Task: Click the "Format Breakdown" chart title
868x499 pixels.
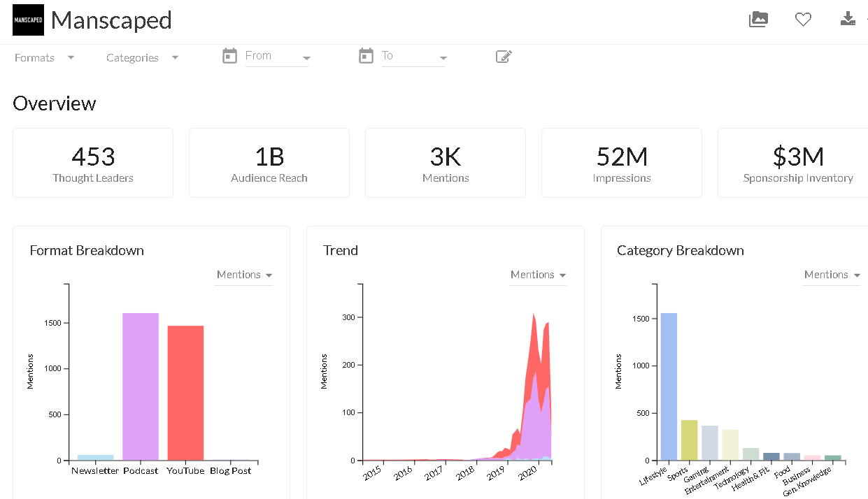Action: [x=87, y=250]
